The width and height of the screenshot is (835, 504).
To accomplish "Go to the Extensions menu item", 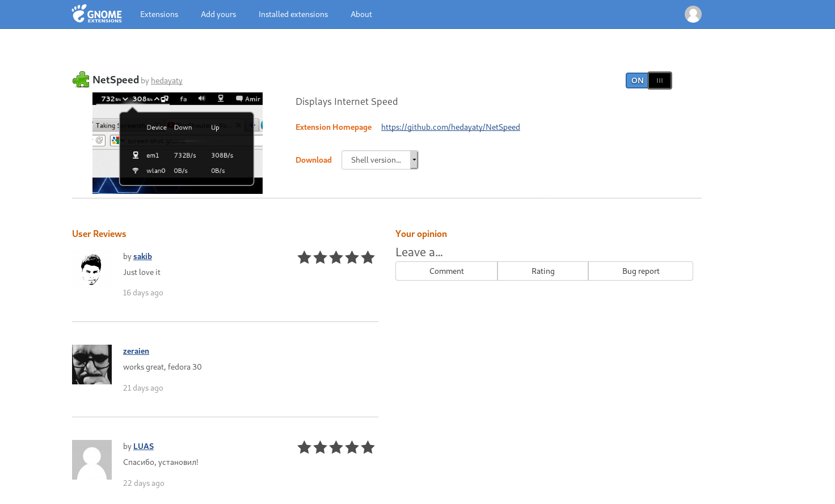I will pyautogui.click(x=159, y=14).
